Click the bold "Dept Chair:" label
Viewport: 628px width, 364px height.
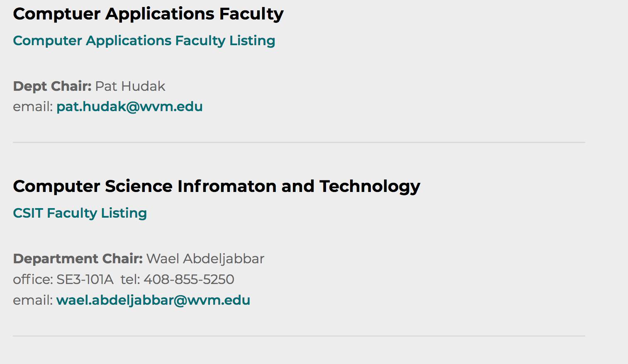[52, 86]
